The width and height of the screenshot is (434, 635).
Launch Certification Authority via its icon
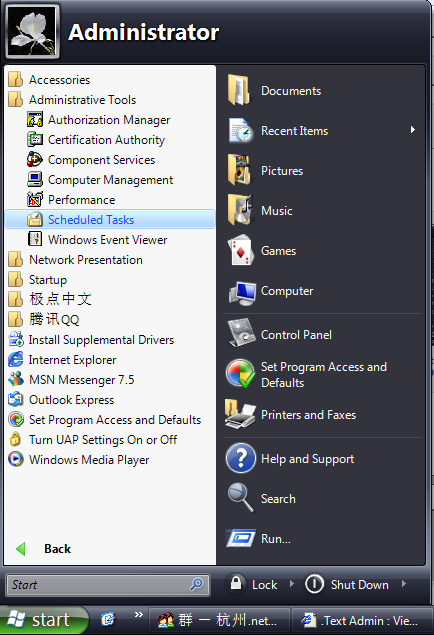coord(35,139)
